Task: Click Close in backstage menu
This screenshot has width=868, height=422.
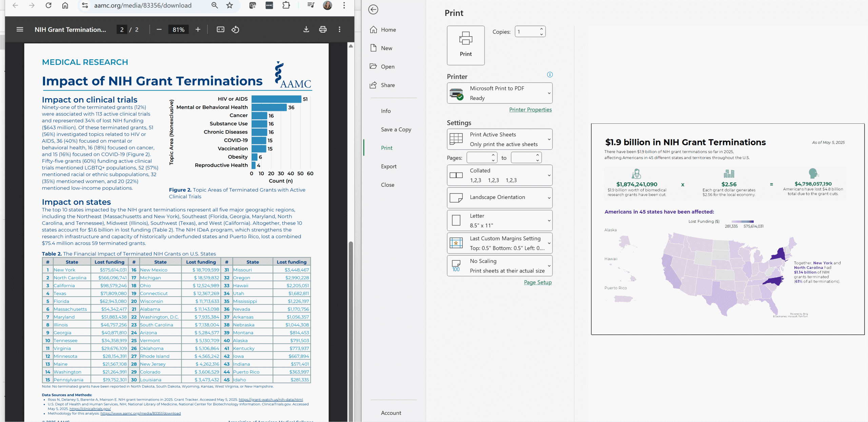Action: coord(388,185)
